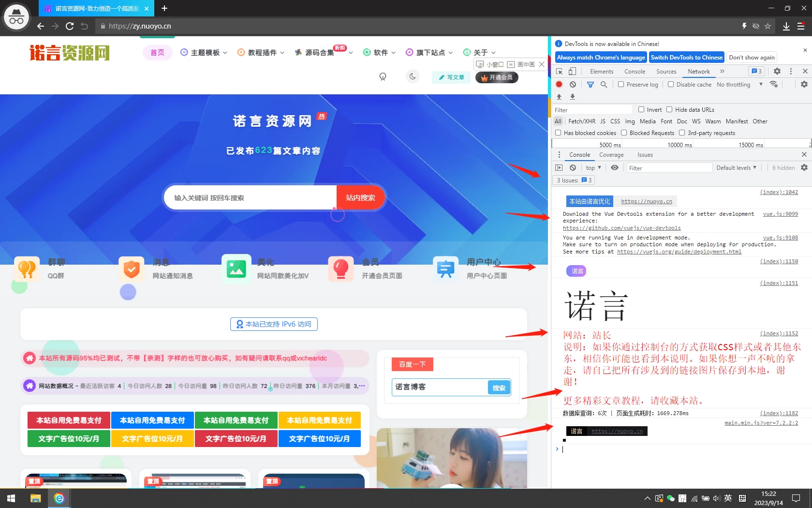Image resolution: width=812 pixels, height=508 pixels.
Task: Enable Preserve log checkbox
Action: point(621,84)
